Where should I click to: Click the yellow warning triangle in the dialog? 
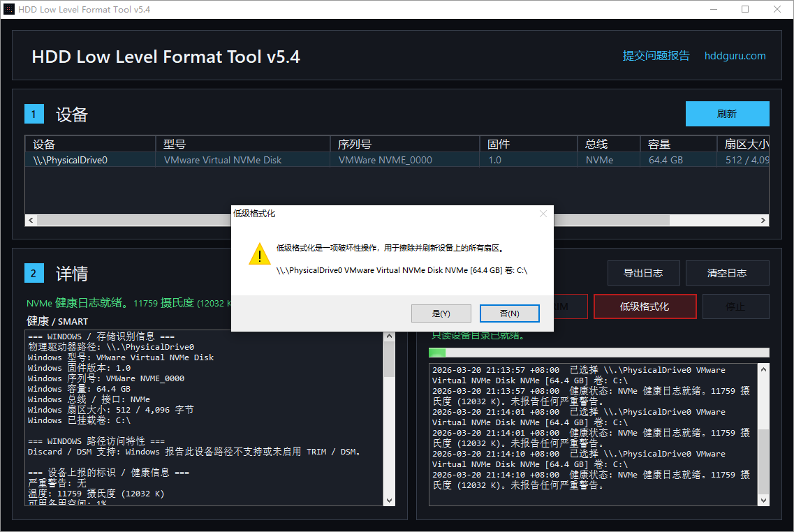click(x=259, y=254)
